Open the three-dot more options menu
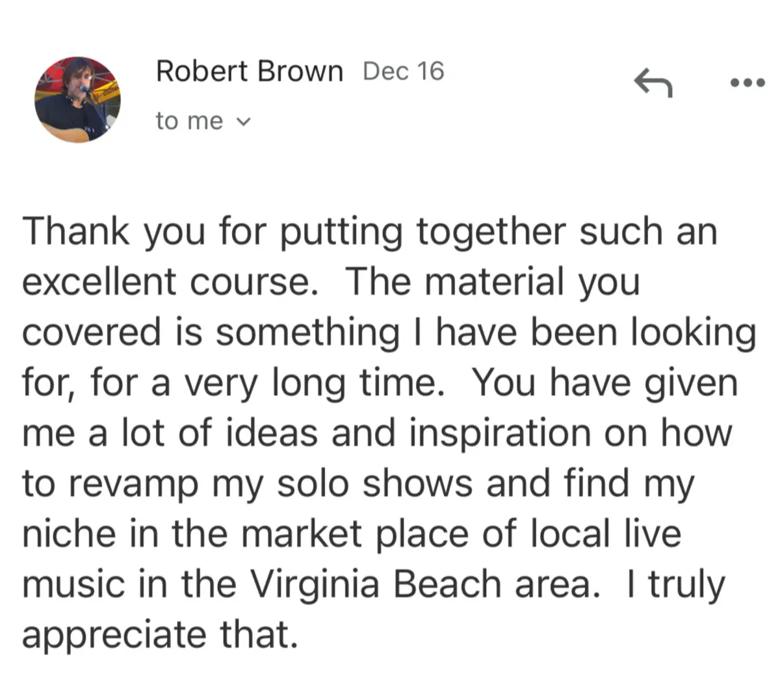The width and height of the screenshot is (780, 700). coord(748,83)
